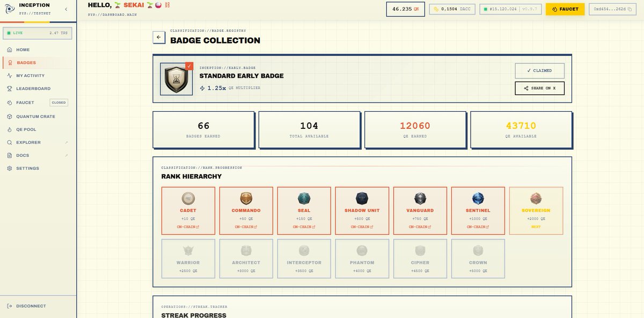This screenshot has height=318, width=644.
Task: Open Commando on-chain link
Action: point(246,227)
